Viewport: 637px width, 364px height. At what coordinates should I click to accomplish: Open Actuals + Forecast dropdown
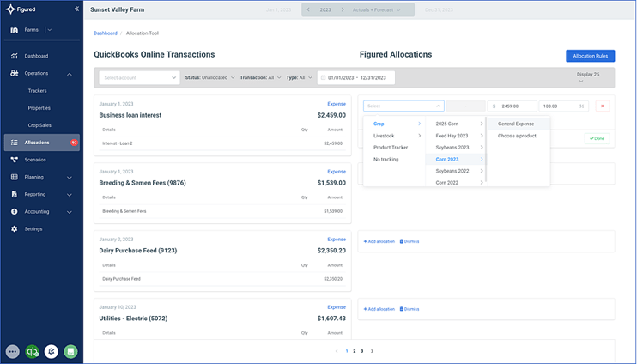point(377,9)
